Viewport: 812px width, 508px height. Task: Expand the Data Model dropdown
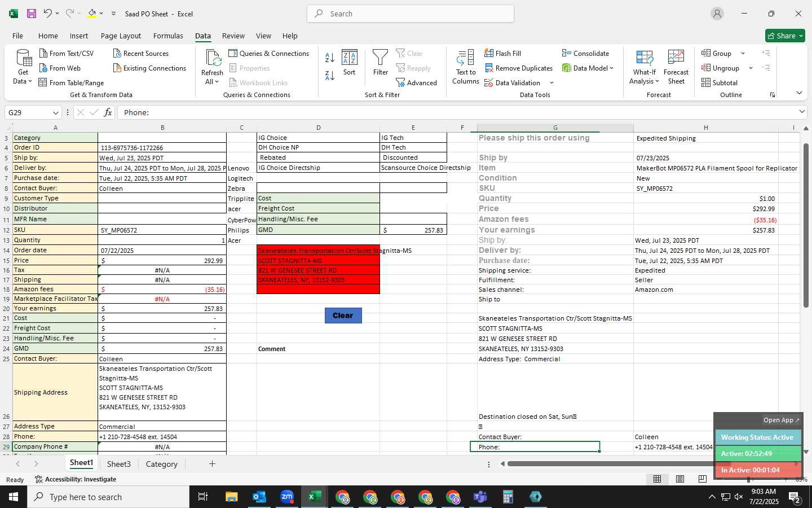click(x=611, y=68)
